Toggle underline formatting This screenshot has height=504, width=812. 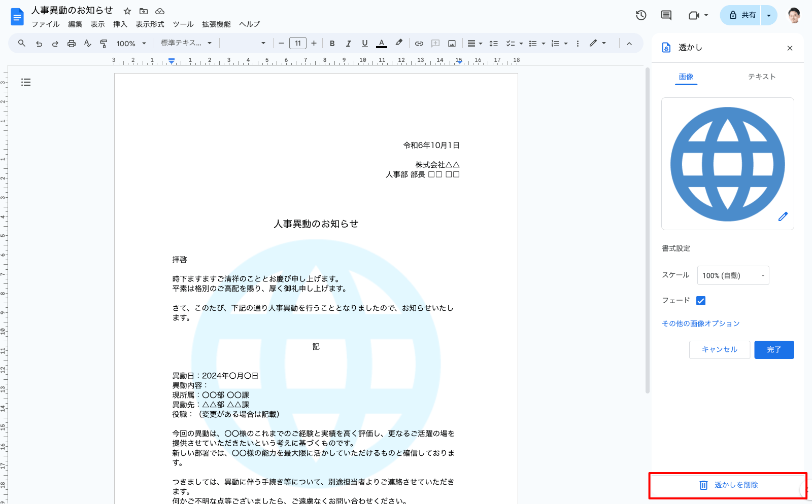click(x=364, y=44)
